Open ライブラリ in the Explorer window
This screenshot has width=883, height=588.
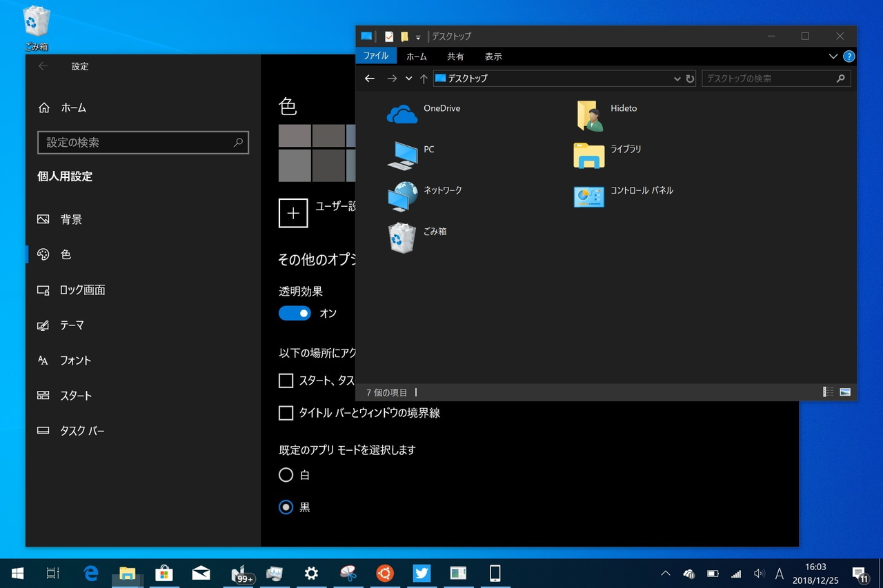click(x=607, y=155)
